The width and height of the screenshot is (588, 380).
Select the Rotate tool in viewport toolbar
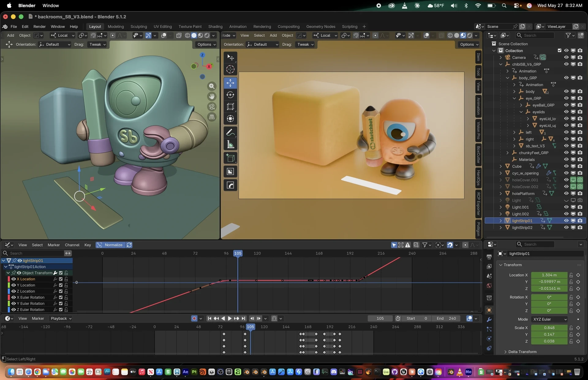(x=230, y=95)
